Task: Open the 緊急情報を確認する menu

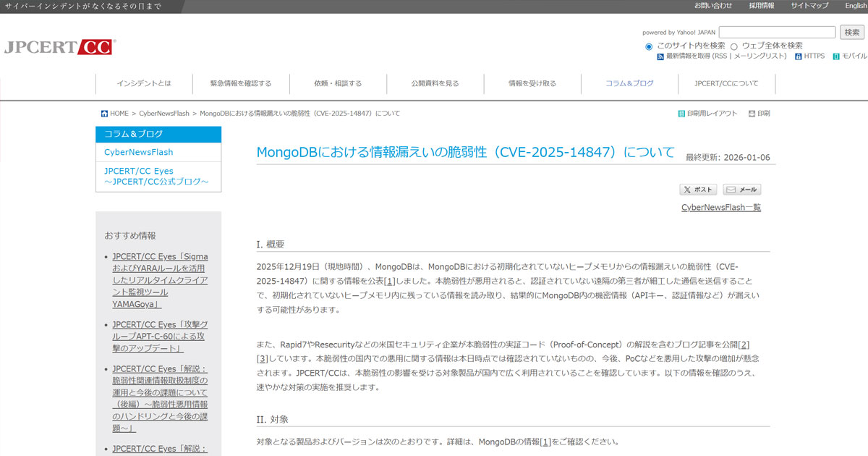Action: [241, 83]
